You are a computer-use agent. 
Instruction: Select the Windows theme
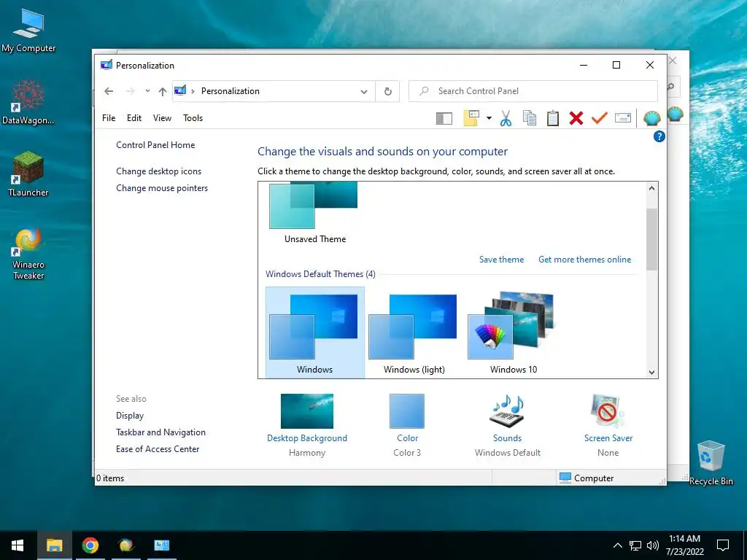(314, 332)
